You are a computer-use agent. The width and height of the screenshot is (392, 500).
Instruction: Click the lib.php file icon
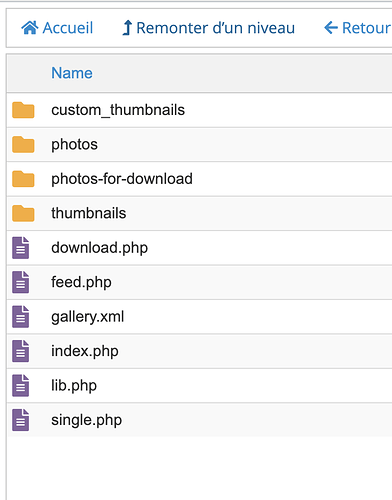(21, 385)
